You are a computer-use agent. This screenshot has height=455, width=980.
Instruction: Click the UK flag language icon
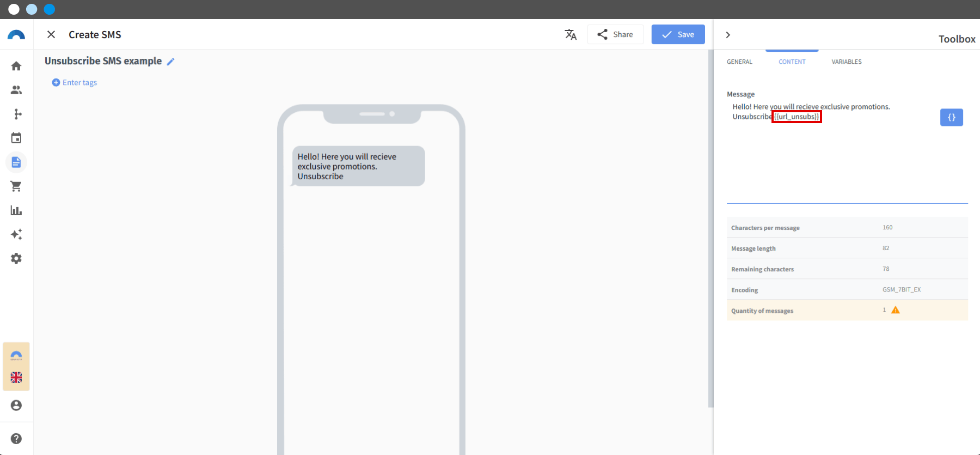pos(16,378)
